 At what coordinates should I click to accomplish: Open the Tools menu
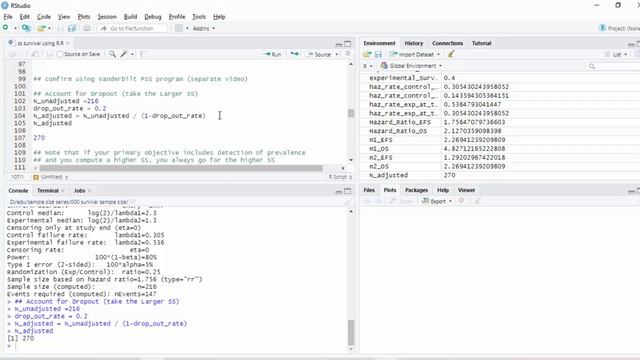199,17
